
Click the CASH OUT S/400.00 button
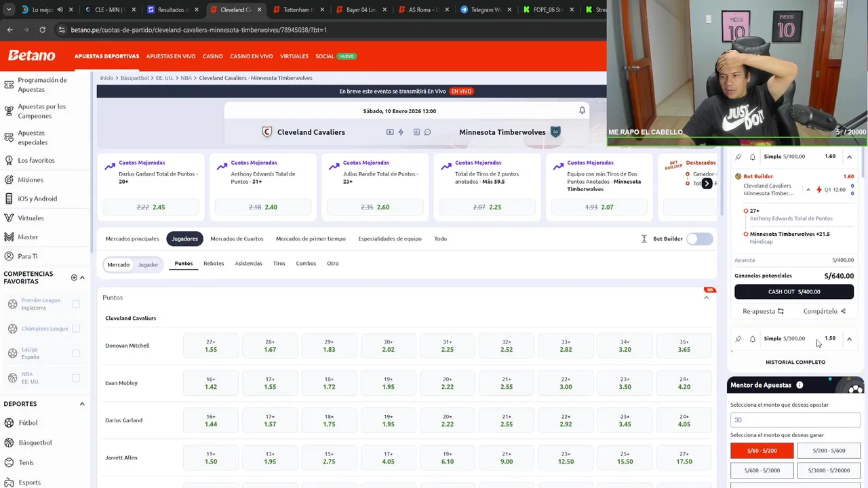coord(794,291)
